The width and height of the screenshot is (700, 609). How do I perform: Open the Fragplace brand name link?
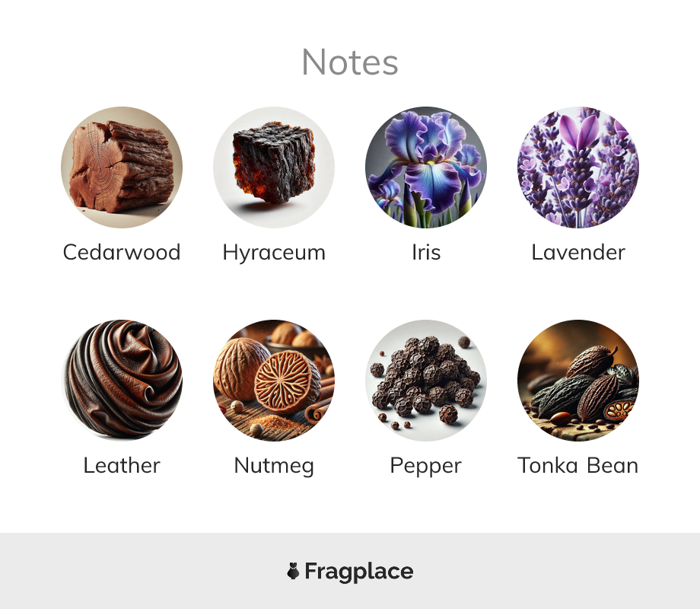(359, 572)
